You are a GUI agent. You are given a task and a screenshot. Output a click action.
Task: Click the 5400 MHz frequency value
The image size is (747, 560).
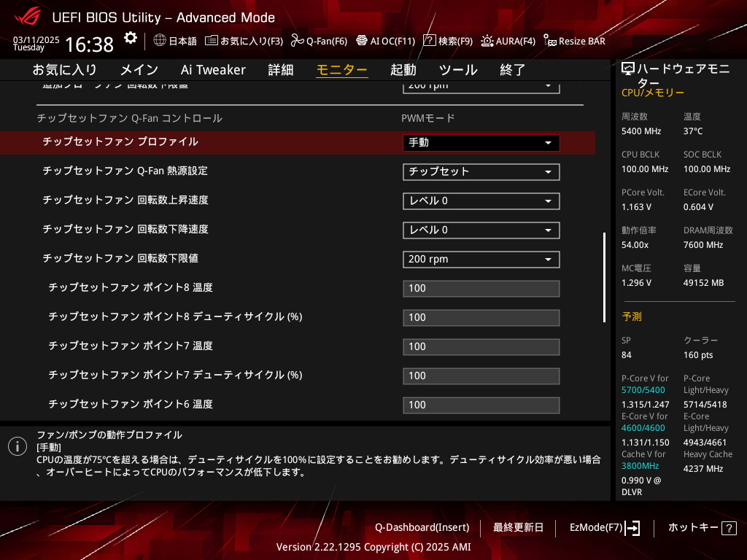pyautogui.click(x=641, y=131)
